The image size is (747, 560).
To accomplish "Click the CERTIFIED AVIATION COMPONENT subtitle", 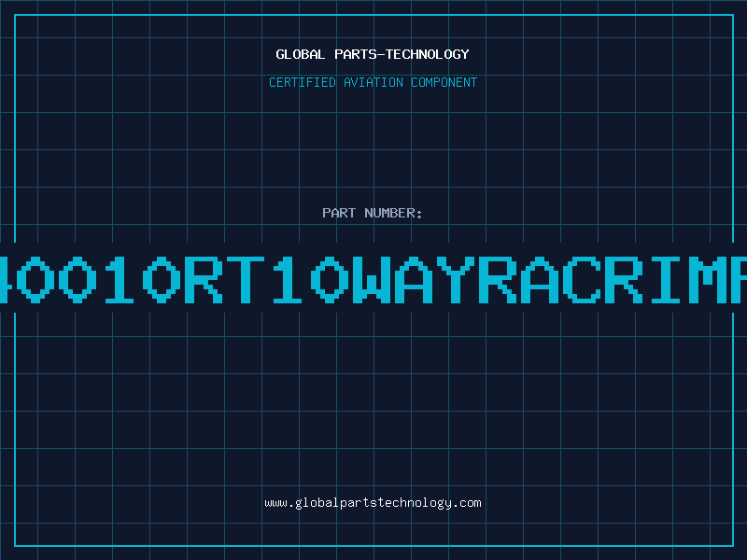I will click(x=373, y=82).
